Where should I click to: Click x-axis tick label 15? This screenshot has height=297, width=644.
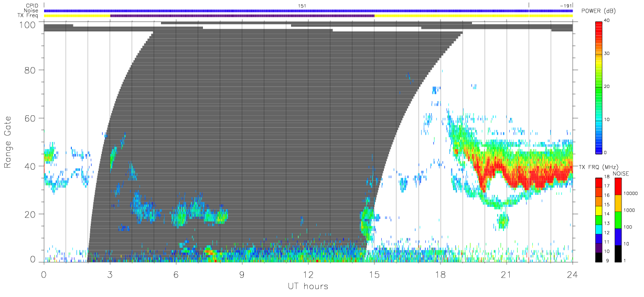374,274
